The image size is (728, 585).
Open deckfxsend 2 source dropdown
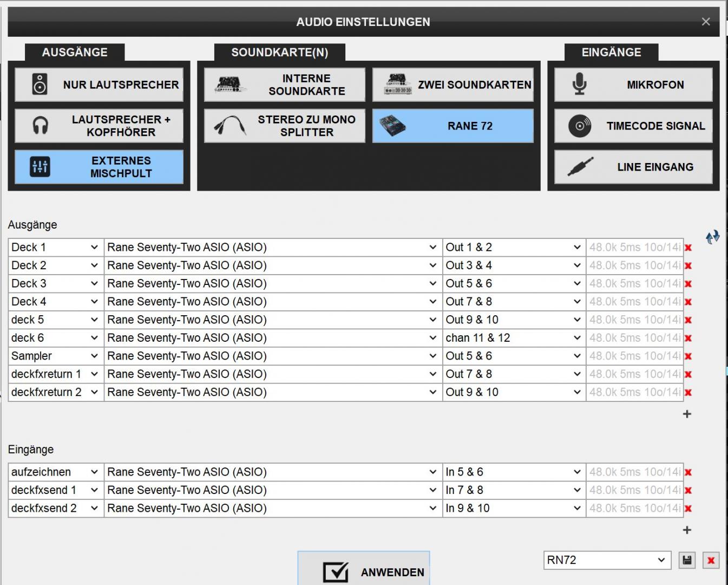coord(56,508)
